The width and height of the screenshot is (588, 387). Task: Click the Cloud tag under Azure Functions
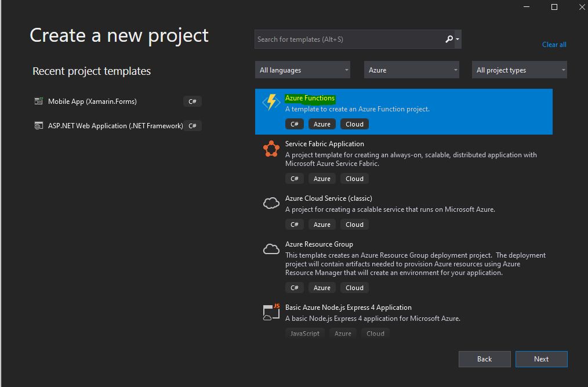(x=354, y=124)
